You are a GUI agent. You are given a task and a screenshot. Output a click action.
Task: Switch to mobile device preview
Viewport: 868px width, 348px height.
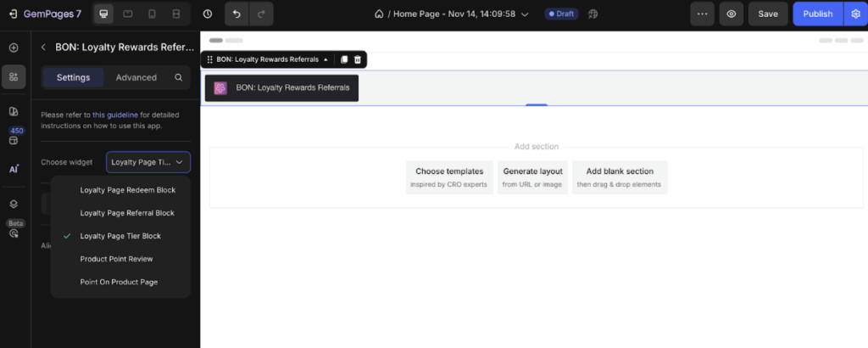152,14
